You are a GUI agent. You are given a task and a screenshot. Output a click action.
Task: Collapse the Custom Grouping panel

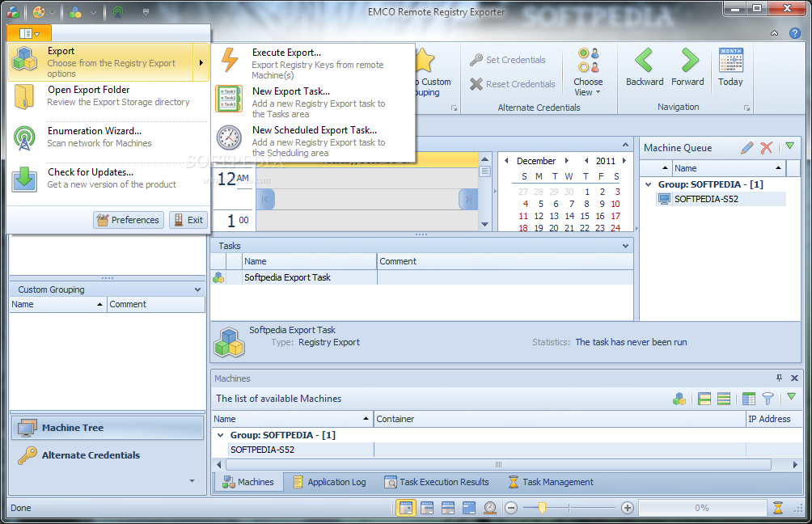pyautogui.click(x=197, y=290)
